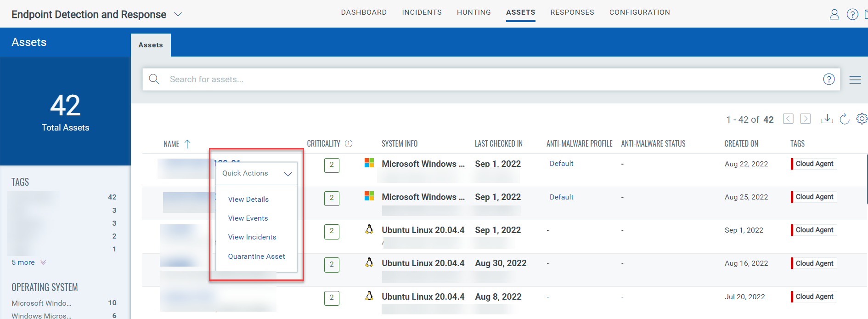Click Linux penguin icon in Jul 20 row

coord(369,296)
